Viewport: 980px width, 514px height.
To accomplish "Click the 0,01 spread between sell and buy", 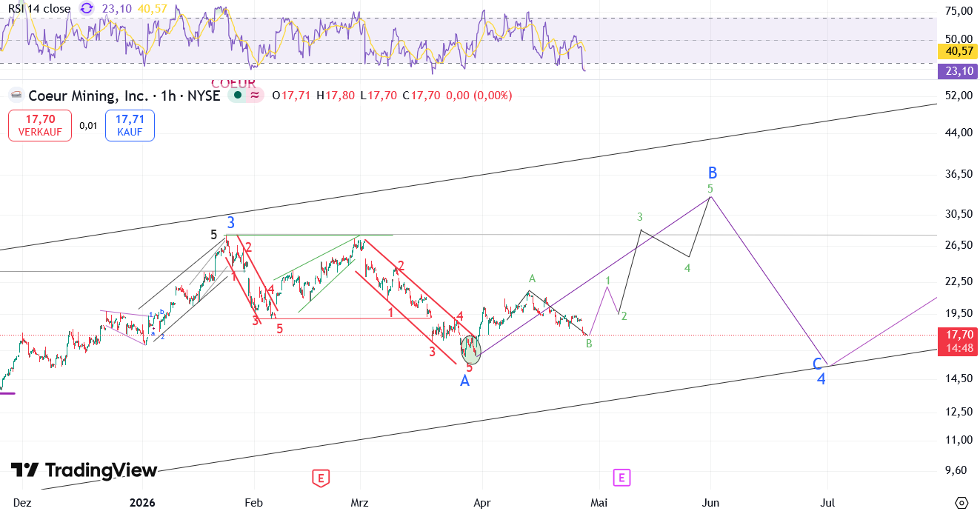I will (x=88, y=125).
